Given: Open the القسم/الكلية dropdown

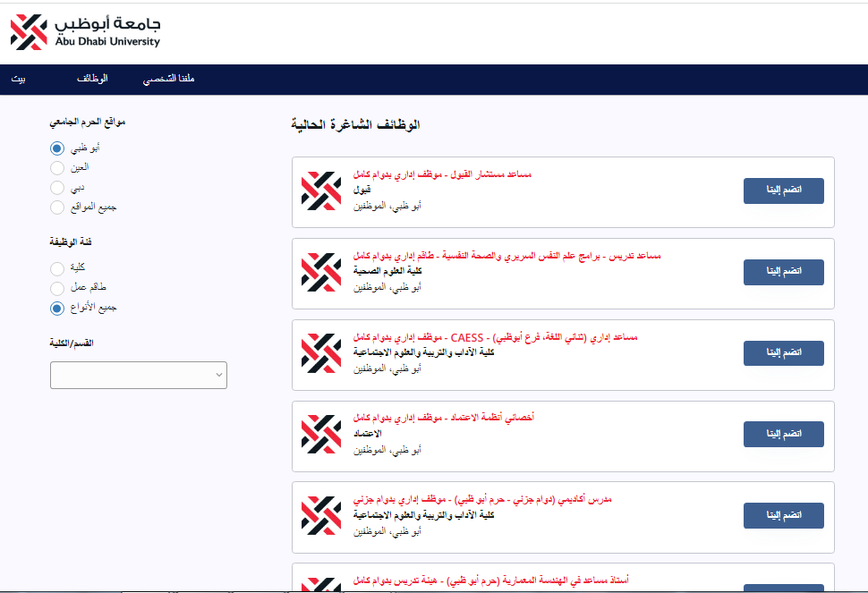Looking at the screenshot, I should pos(139,376).
